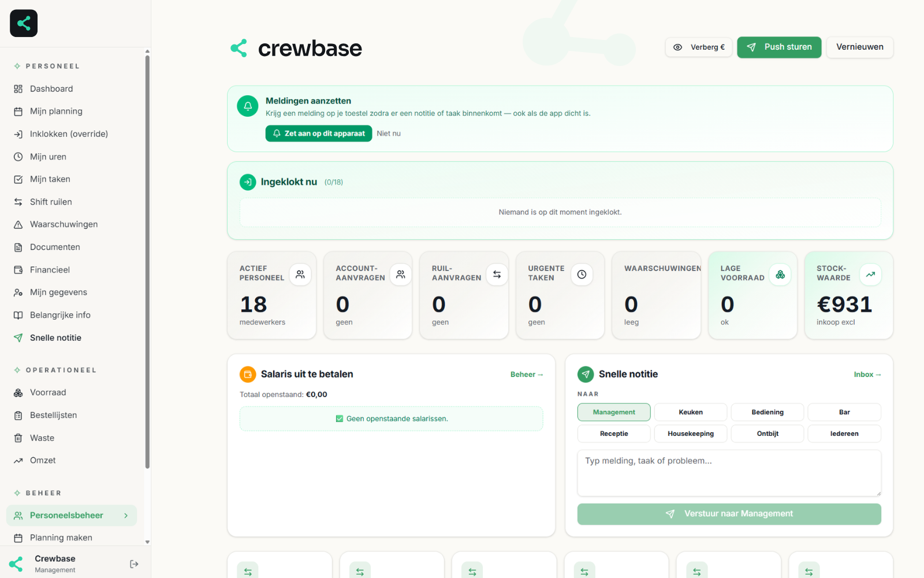Click the Crewbase share logo in sidebar header

point(24,23)
